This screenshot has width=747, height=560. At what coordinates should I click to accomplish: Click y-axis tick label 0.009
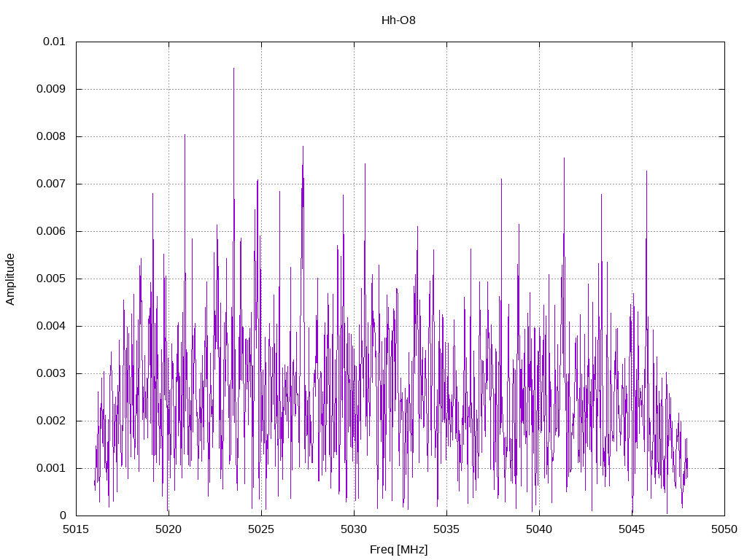[51, 89]
